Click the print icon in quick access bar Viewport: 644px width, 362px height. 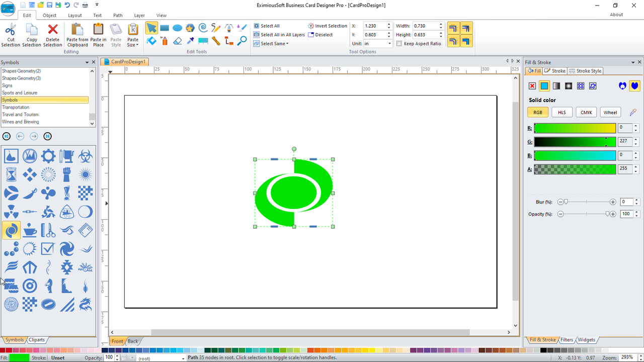(x=85, y=5)
